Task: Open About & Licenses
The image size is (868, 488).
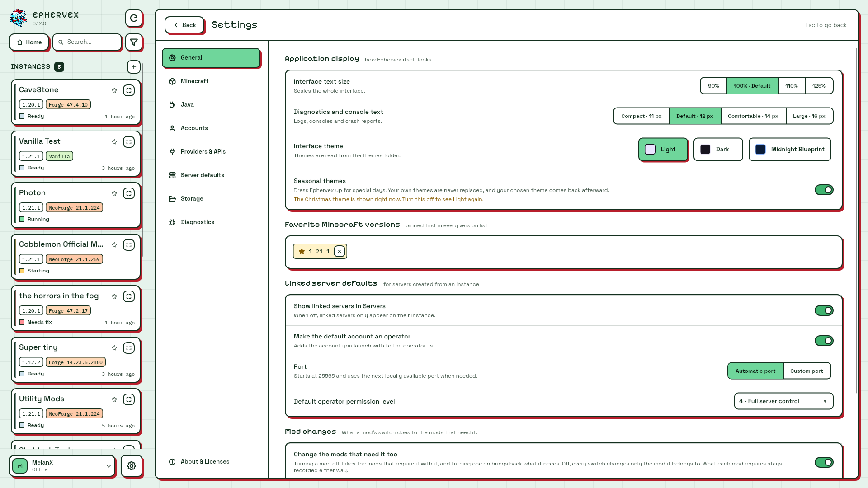Action: 211,462
